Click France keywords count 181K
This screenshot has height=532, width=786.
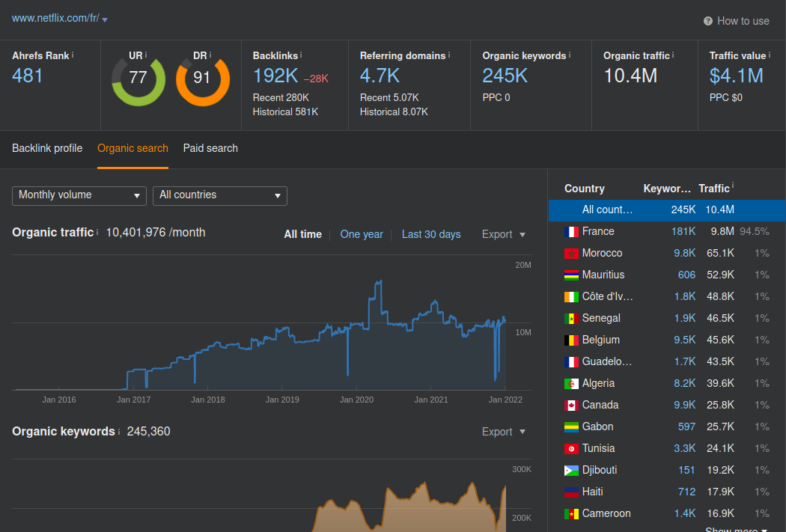tap(683, 231)
